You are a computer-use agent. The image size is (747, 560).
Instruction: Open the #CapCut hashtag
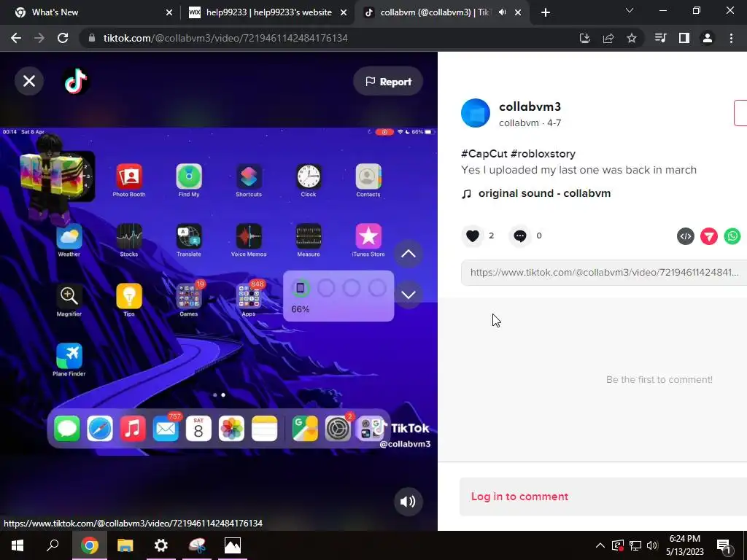click(484, 154)
